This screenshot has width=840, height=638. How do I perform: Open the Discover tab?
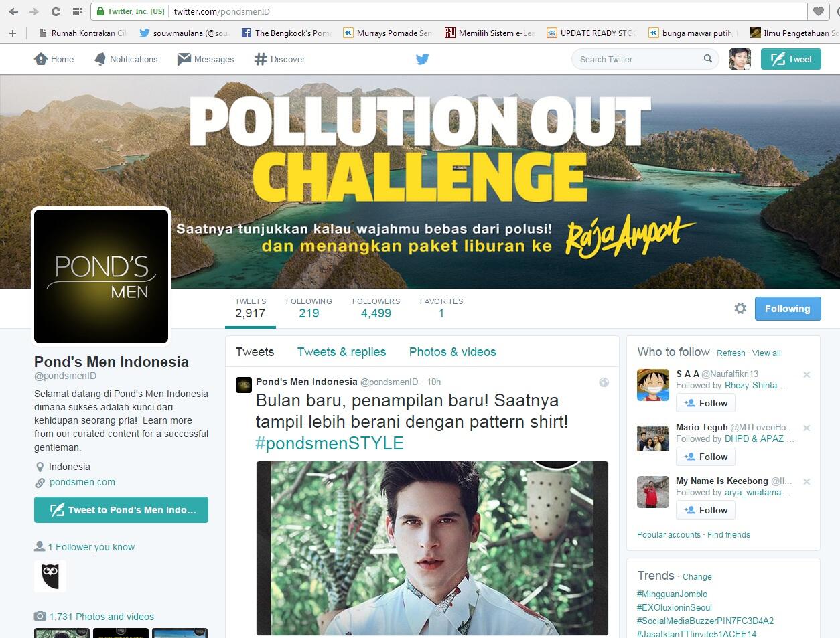tap(280, 59)
